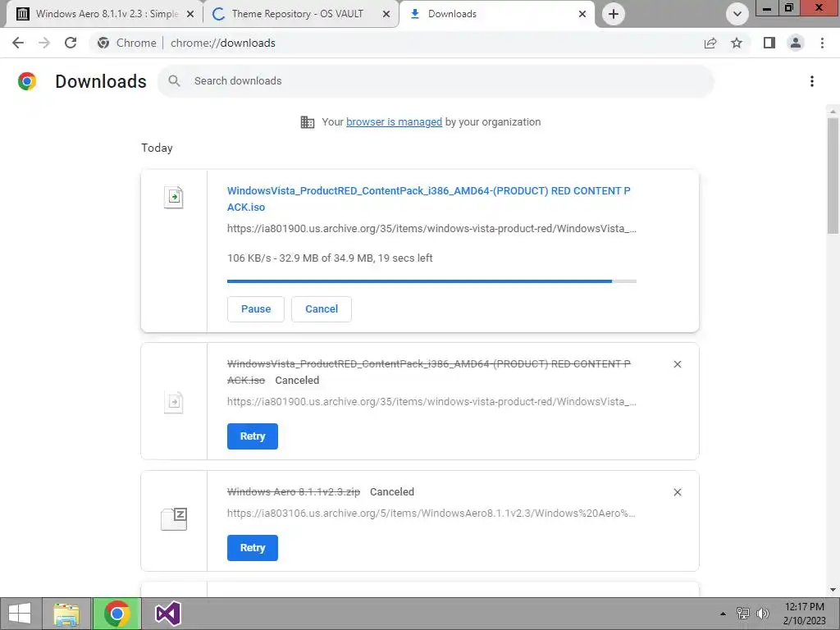The image size is (840, 630).
Task: Open the downloading ISO file name link
Action: click(428, 199)
